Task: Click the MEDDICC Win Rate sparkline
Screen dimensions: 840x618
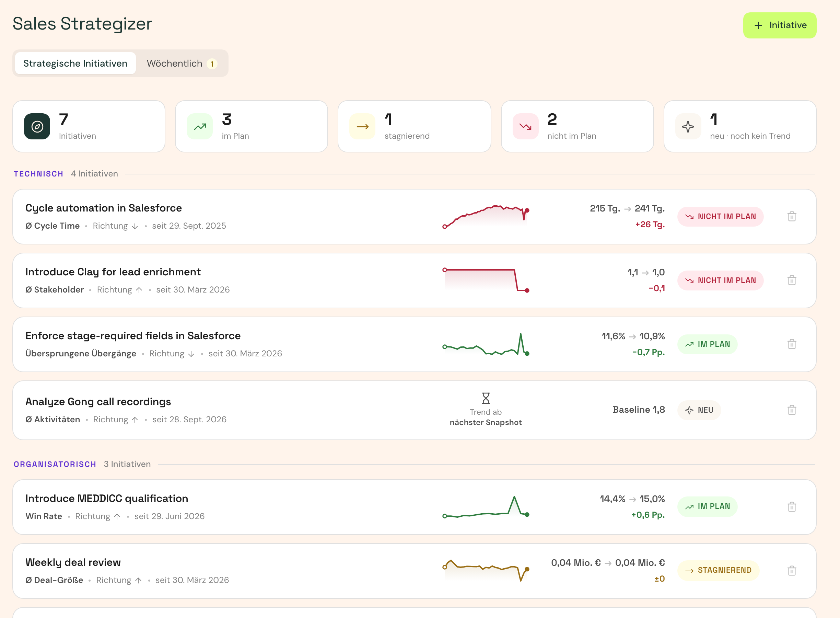Action: (486, 507)
